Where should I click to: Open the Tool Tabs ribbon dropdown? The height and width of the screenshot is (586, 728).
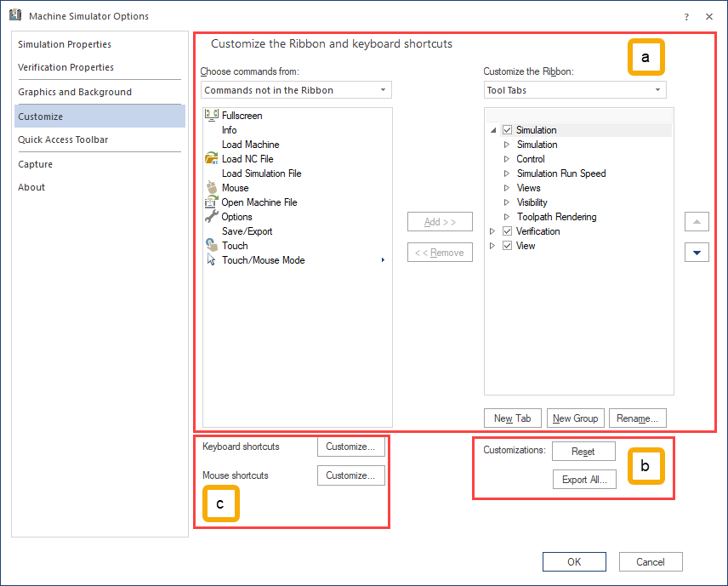574,90
